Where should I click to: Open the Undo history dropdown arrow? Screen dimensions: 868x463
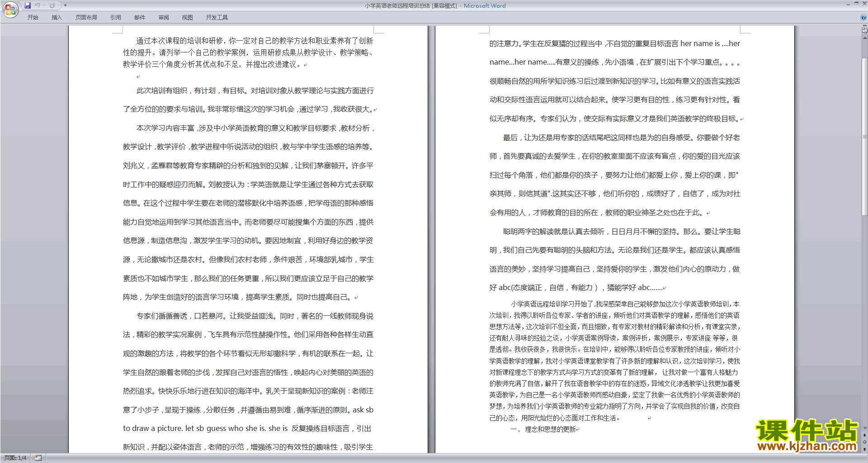click(x=44, y=5)
